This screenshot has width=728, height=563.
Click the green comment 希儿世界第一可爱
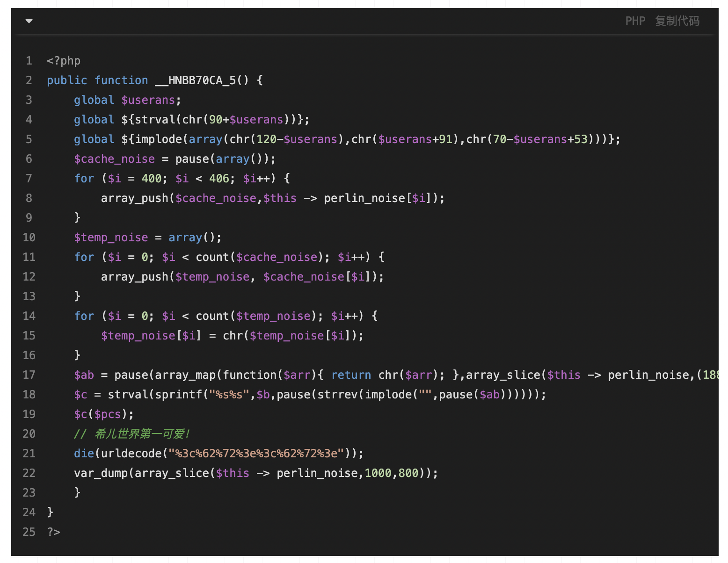(x=141, y=434)
